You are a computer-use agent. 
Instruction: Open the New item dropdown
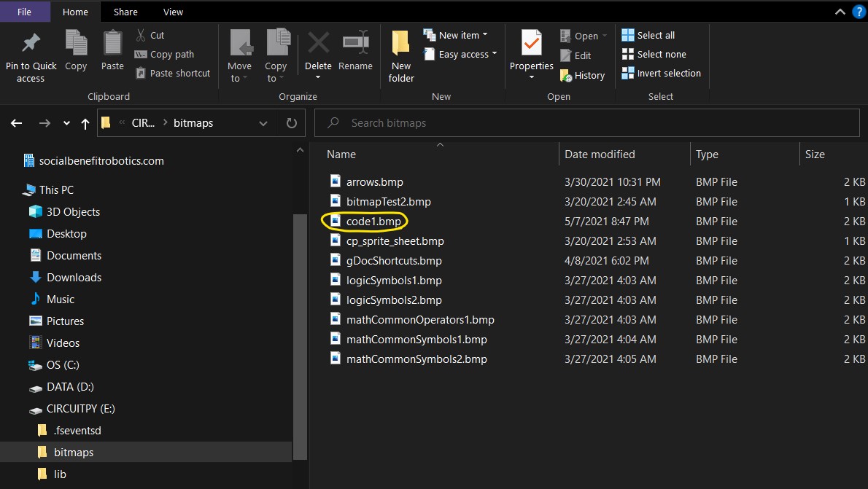point(456,35)
